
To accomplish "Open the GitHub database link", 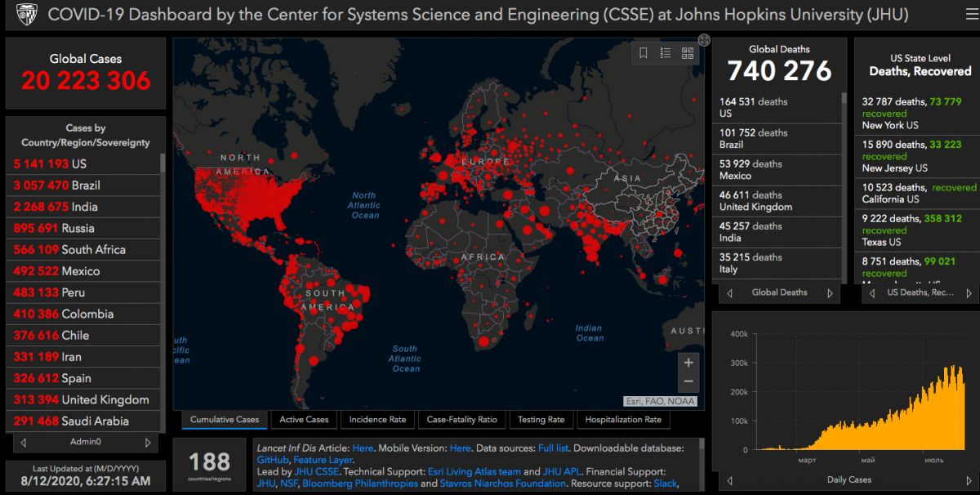I will coord(273,460).
